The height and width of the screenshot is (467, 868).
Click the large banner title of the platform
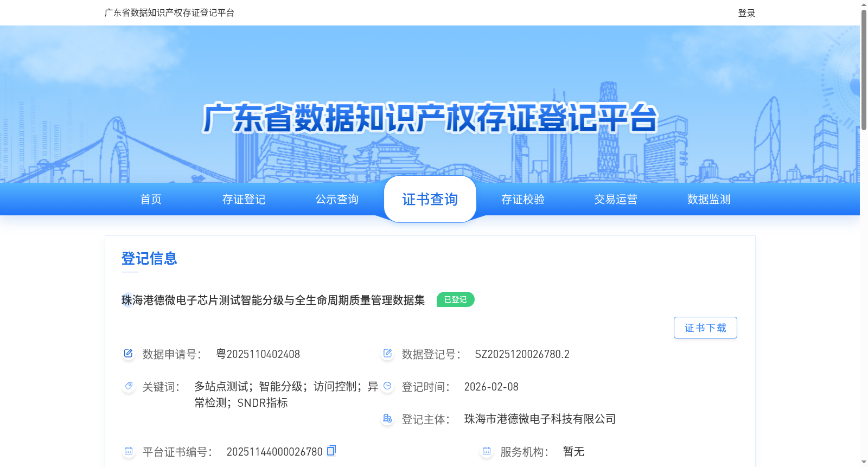coord(430,118)
